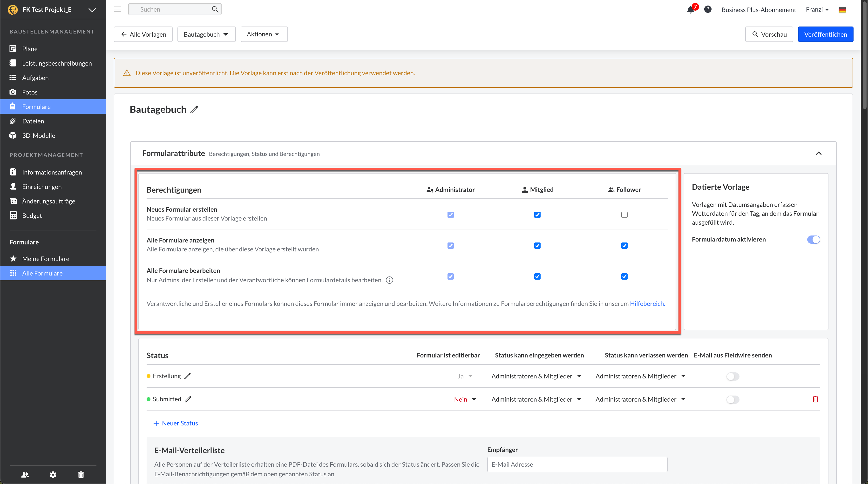Click the Veröffentlichen button
Viewport: 868px width, 484px height.
click(x=825, y=34)
